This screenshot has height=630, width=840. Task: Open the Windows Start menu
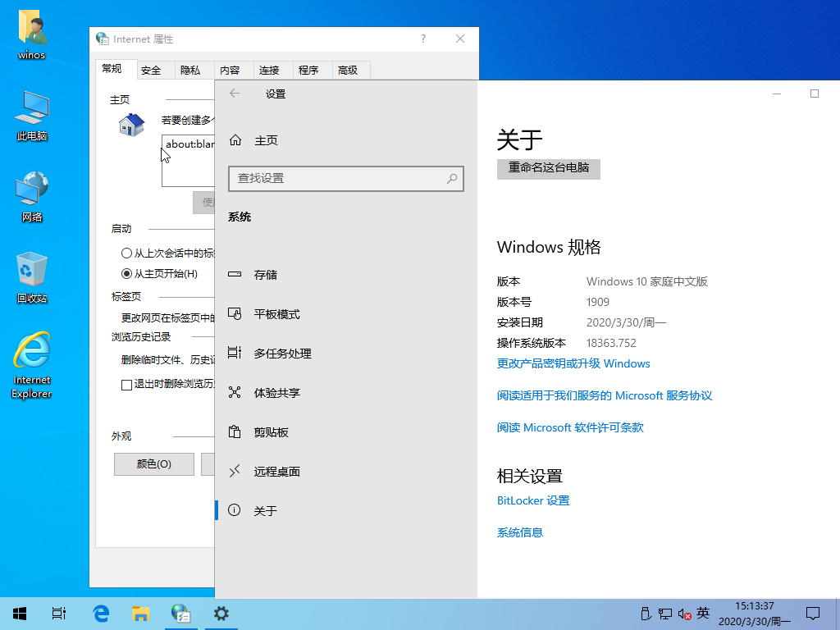coord(20,614)
